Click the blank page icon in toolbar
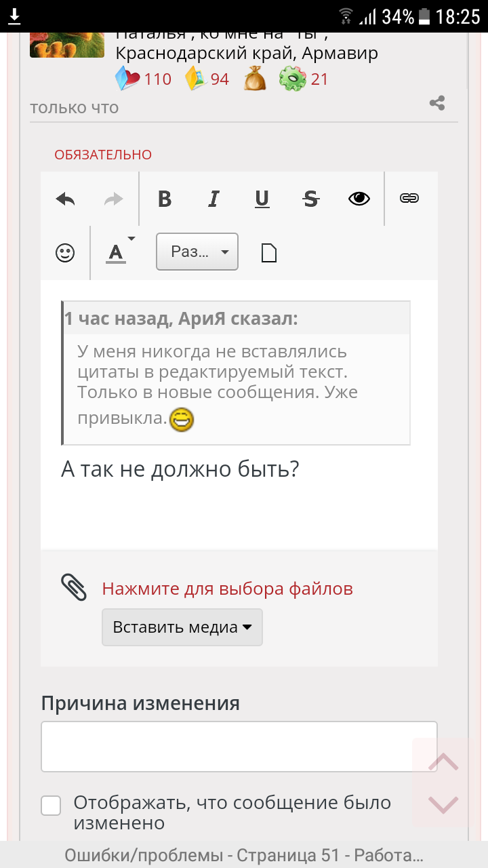Screen dimensions: 488x868 tap(269, 253)
